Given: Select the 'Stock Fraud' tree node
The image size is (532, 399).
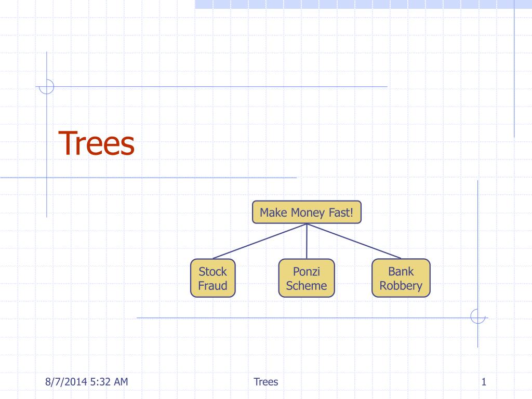Looking at the screenshot, I should coord(212,278).
